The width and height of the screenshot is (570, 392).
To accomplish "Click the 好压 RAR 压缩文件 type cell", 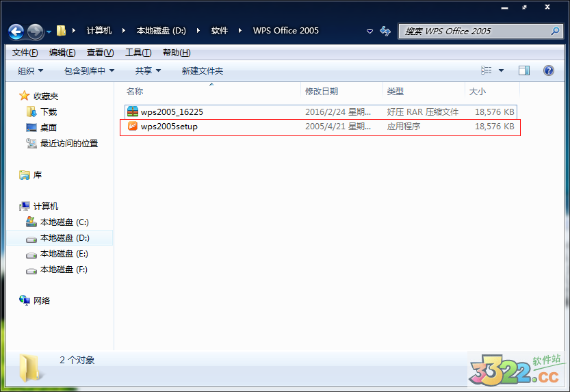I will (422, 112).
